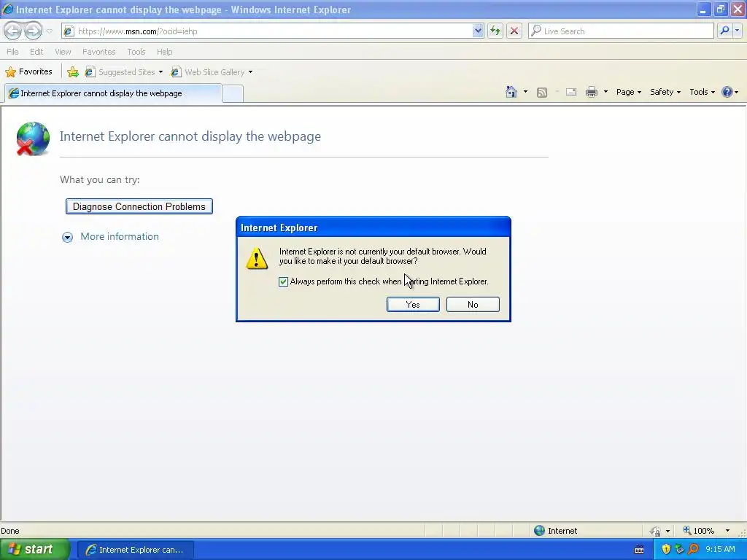Image resolution: width=747 pixels, height=560 pixels.
Task: Expand the address bar history dropdown
Action: click(x=478, y=31)
